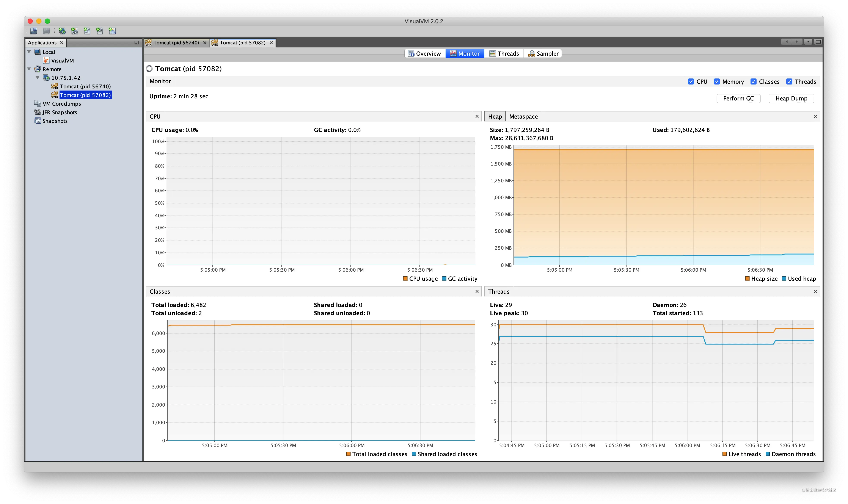848x504 pixels.
Task: Open the documents list dropdown arrow
Action: click(808, 42)
